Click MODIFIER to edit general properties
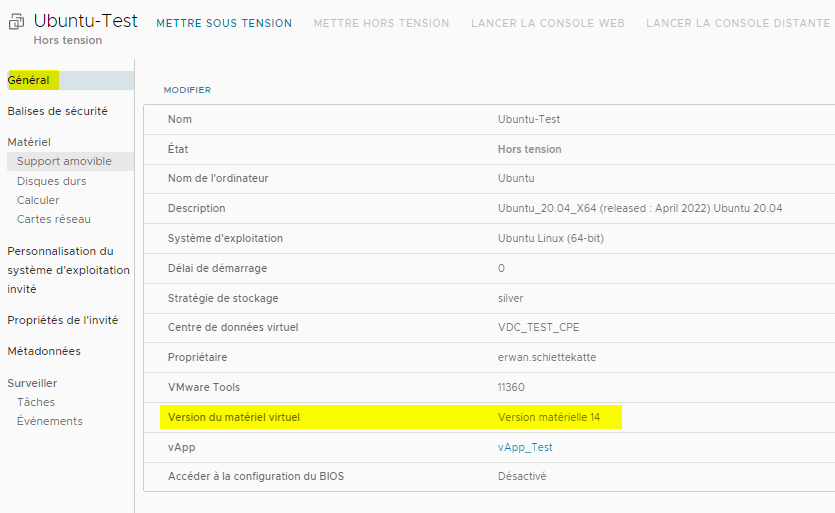 click(187, 90)
